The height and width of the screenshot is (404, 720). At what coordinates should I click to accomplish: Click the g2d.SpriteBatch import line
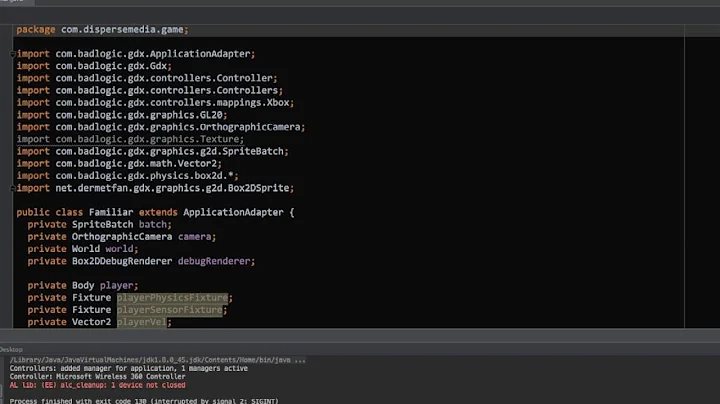(152, 152)
